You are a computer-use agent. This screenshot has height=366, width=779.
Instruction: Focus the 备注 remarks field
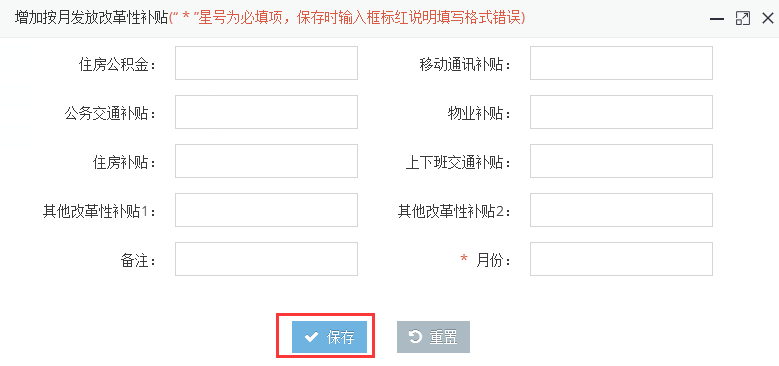coord(266,259)
